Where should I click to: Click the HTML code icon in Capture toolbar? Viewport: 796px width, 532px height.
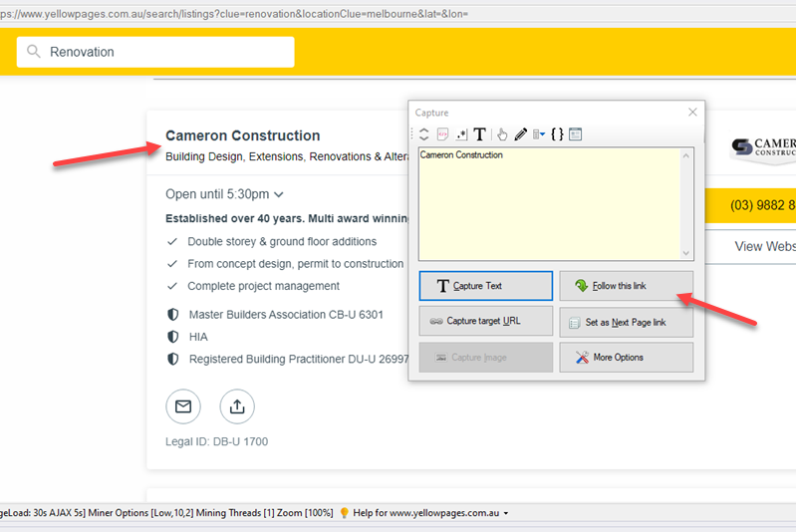[442, 134]
